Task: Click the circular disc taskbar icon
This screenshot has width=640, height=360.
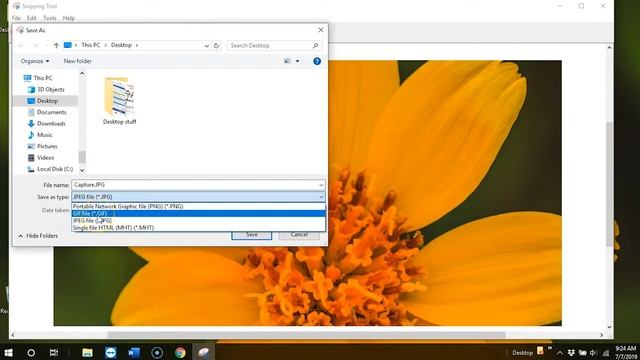Action: [157, 353]
